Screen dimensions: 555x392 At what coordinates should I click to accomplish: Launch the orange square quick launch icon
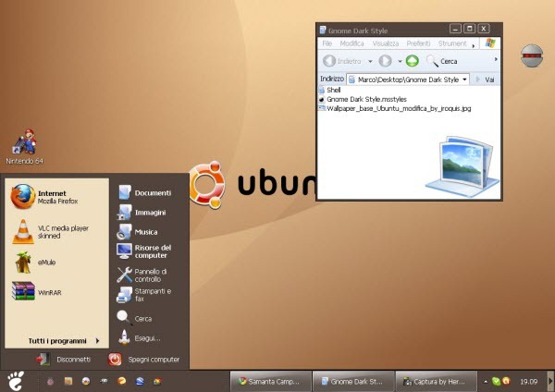68,381
